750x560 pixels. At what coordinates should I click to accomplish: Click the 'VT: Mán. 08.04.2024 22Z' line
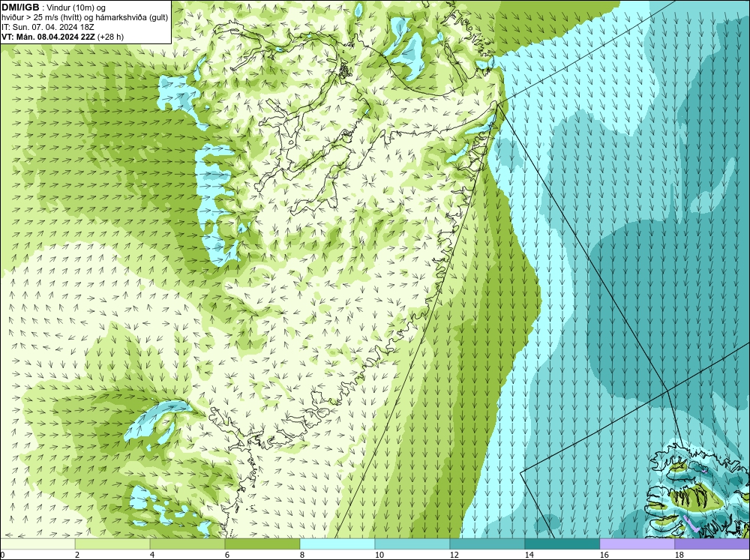pyautogui.click(x=63, y=36)
